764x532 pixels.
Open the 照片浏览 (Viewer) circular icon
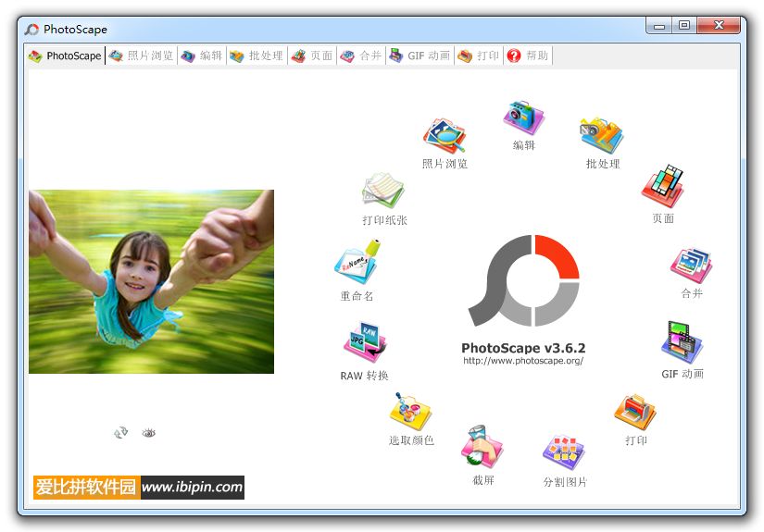[444, 136]
